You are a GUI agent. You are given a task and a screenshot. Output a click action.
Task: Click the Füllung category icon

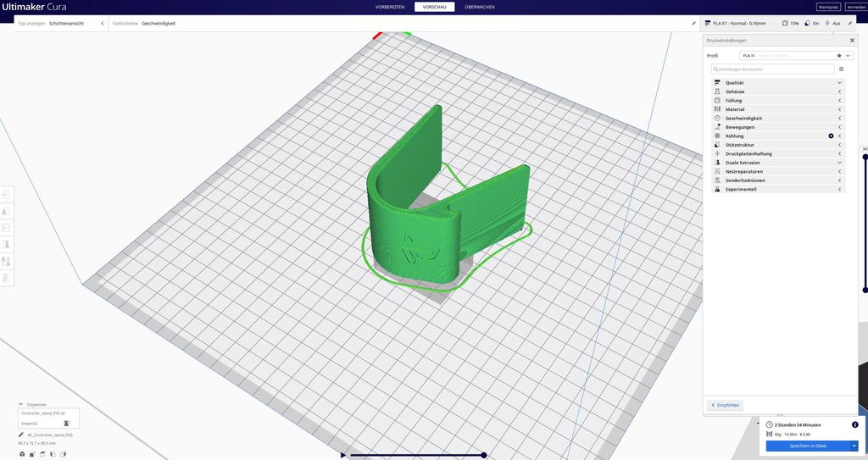(717, 100)
